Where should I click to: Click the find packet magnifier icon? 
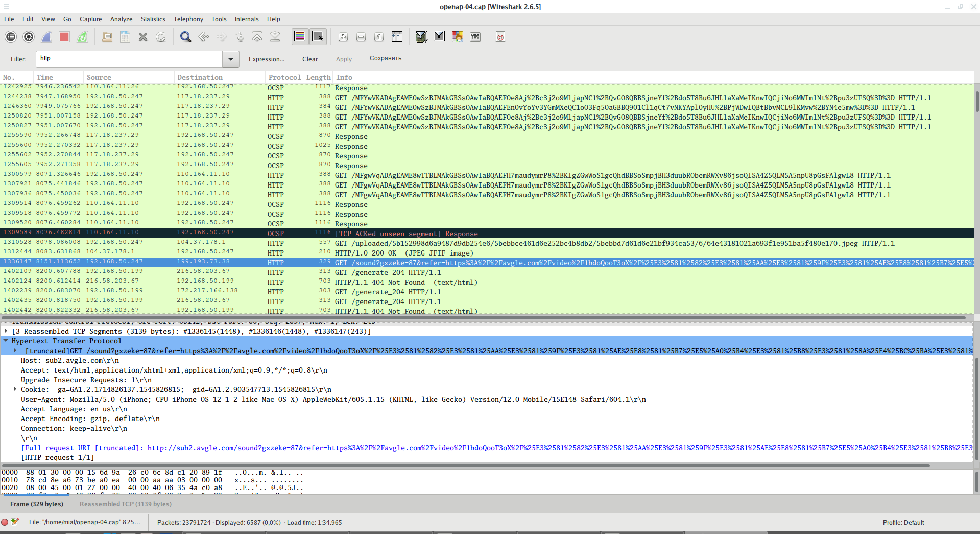tap(185, 37)
